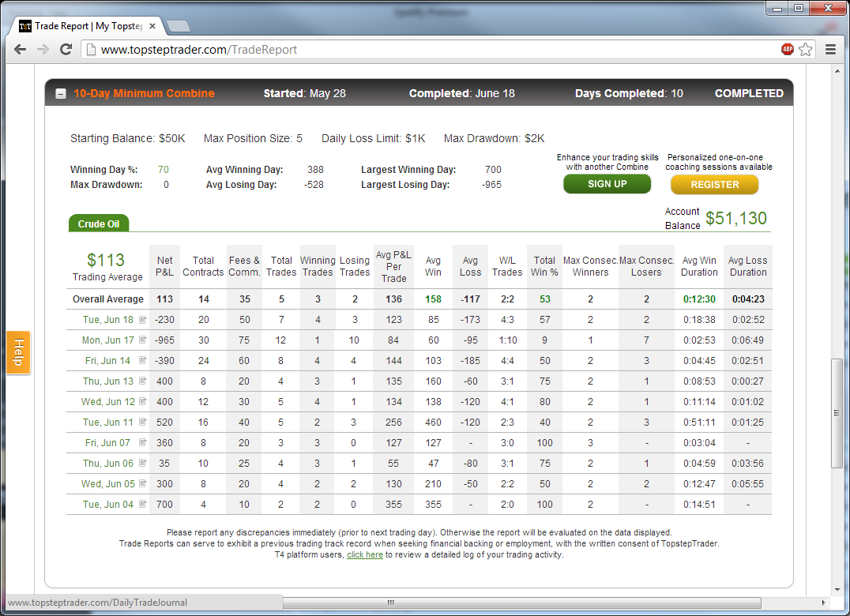Click the $51,130 account balance
This screenshot has height=616, width=850.
coord(736,218)
